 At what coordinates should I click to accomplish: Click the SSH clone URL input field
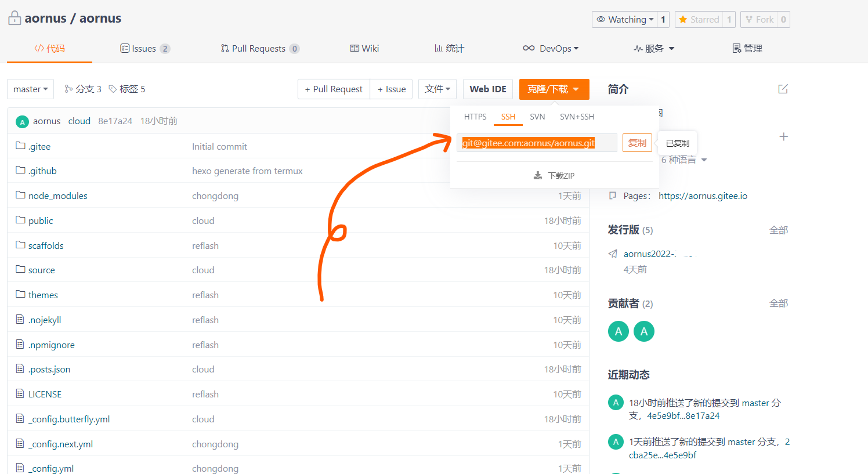[x=536, y=143]
